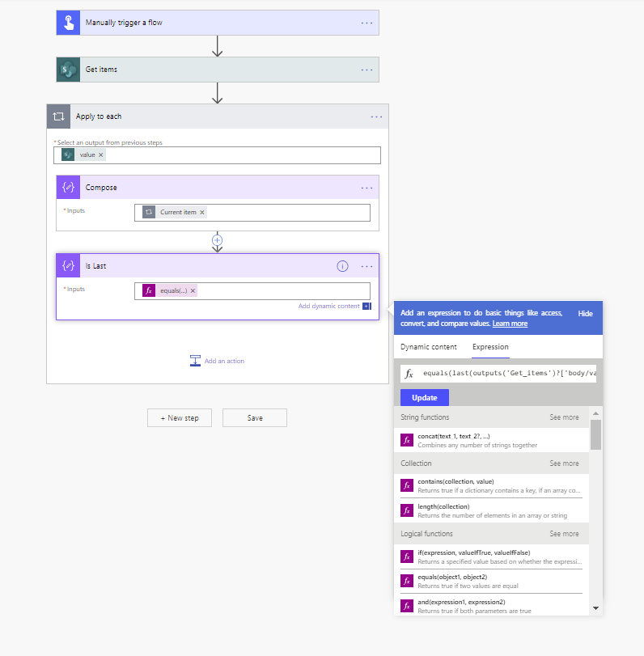
Task: Click the Apply to each loop icon
Action: [58, 116]
